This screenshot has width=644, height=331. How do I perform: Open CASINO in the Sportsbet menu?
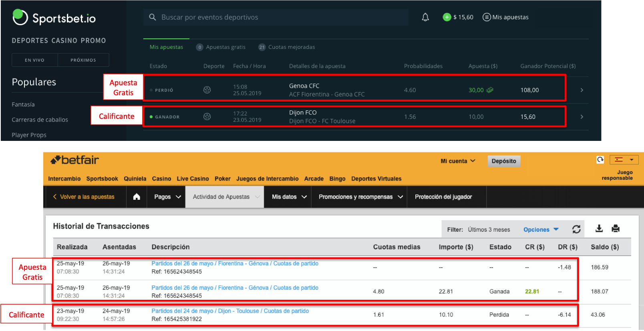click(64, 40)
